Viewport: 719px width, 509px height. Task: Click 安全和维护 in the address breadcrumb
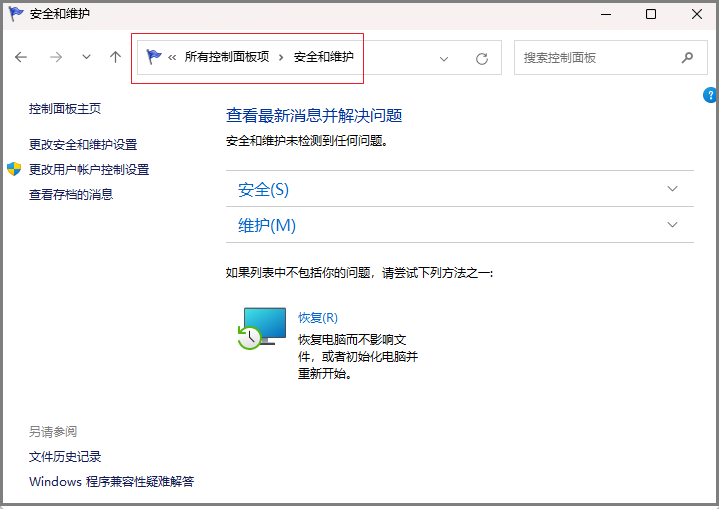pyautogui.click(x=324, y=57)
